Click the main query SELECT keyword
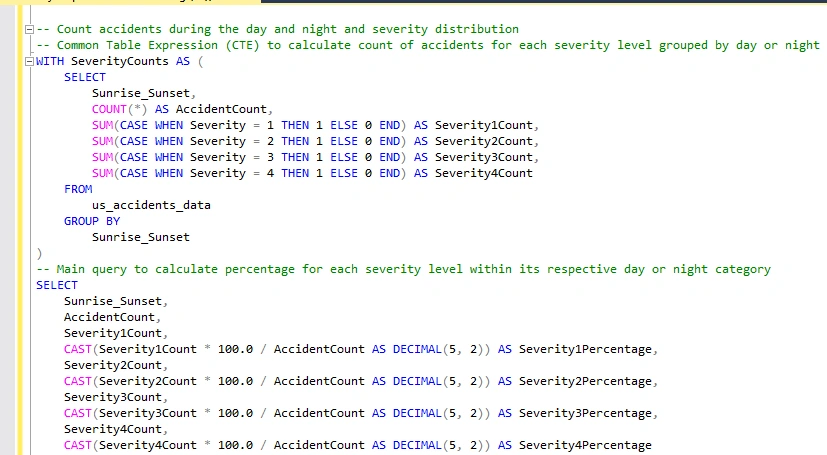827x455 pixels. pos(57,285)
